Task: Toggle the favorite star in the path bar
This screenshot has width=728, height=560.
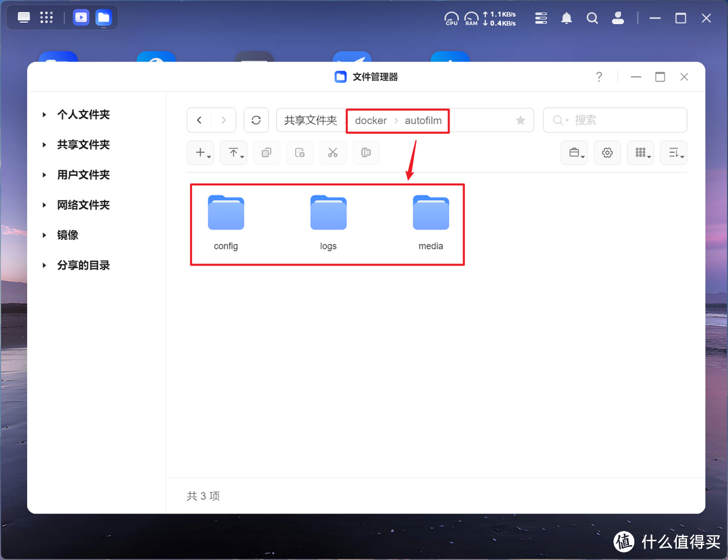Action: click(520, 120)
